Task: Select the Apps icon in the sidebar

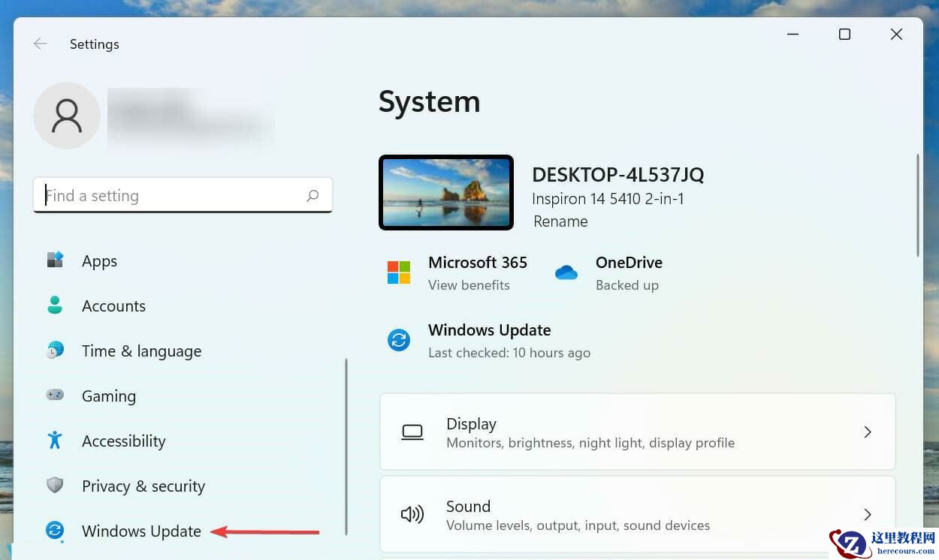Action: point(55,260)
